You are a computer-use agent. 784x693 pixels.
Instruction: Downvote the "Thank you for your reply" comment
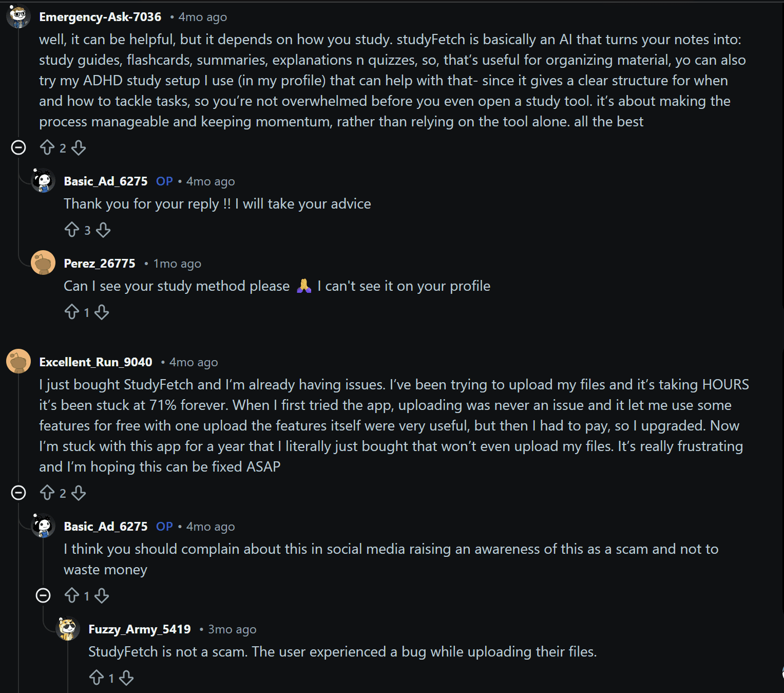pyautogui.click(x=103, y=230)
